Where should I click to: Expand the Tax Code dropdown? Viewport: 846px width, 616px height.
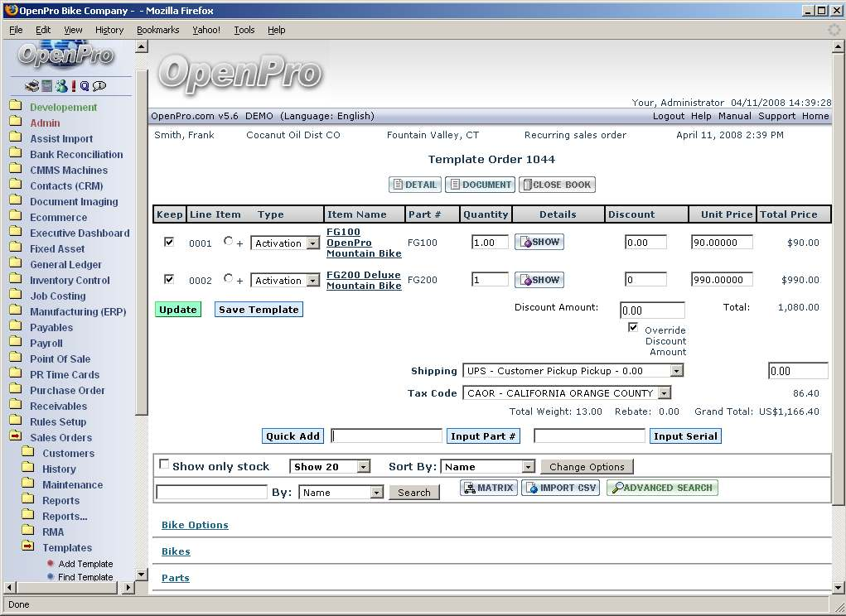coord(567,393)
